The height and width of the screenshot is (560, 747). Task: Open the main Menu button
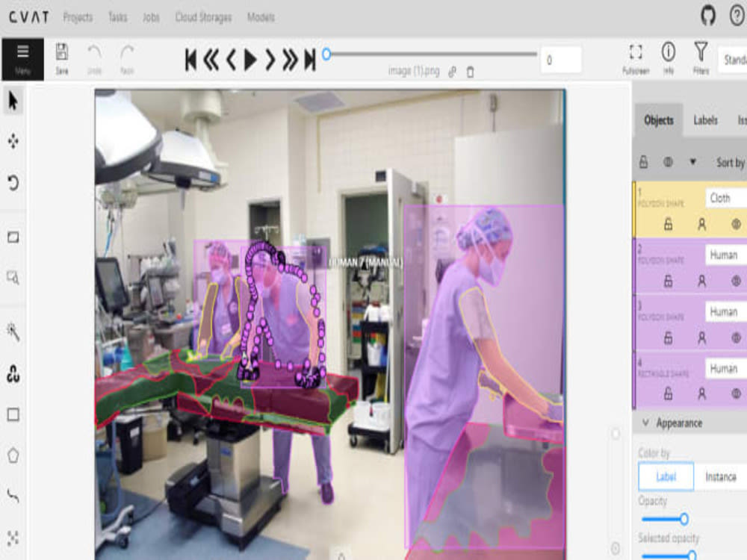[23, 58]
